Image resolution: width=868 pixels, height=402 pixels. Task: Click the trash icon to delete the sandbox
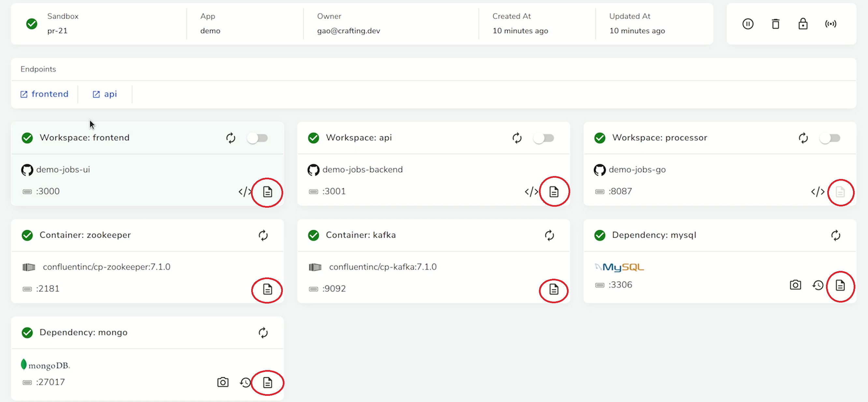(x=775, y=24)
